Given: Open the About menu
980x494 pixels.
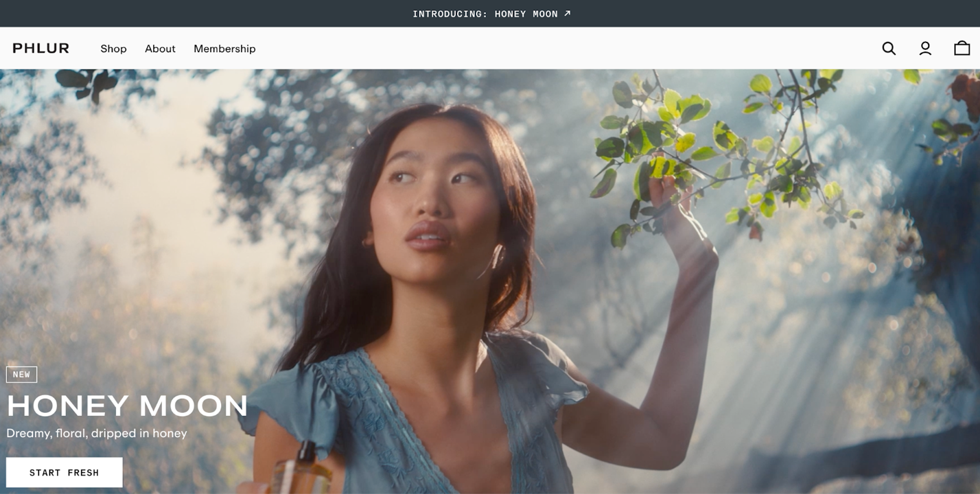Looking at the screenshot, I should 160,49.
